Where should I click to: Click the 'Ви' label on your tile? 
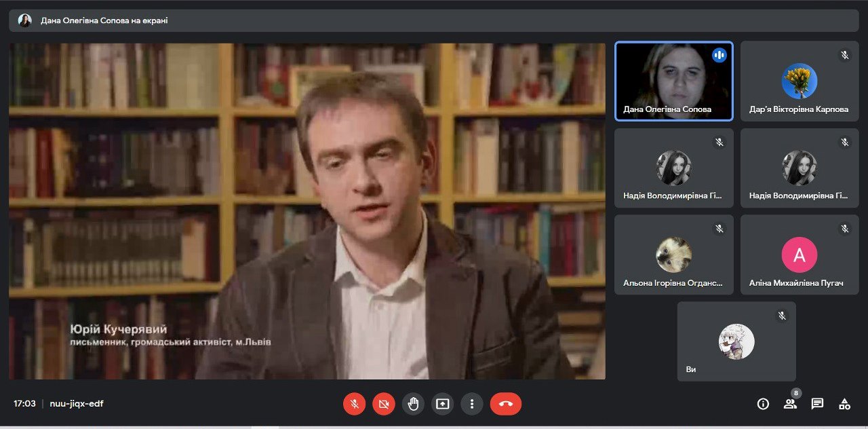point(691,370)
